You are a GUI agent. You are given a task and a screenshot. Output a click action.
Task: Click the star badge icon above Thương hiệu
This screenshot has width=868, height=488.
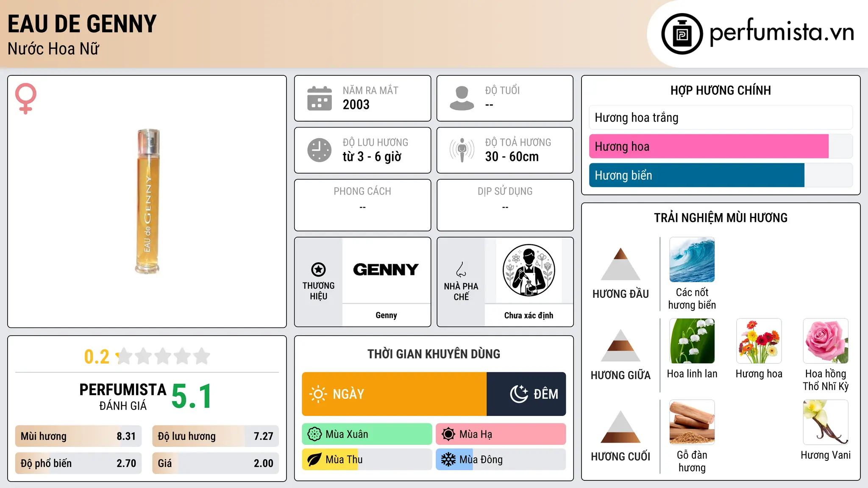tap(318, 269)
